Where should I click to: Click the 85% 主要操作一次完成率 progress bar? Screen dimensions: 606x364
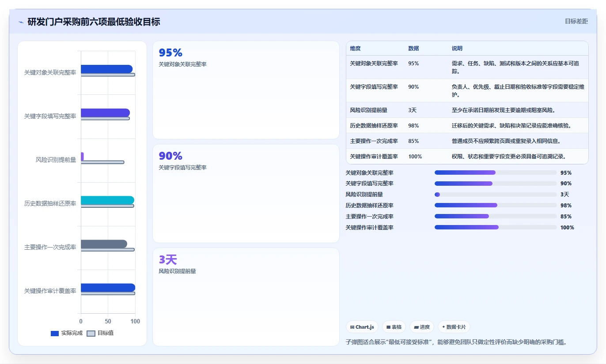pos(496,216)
